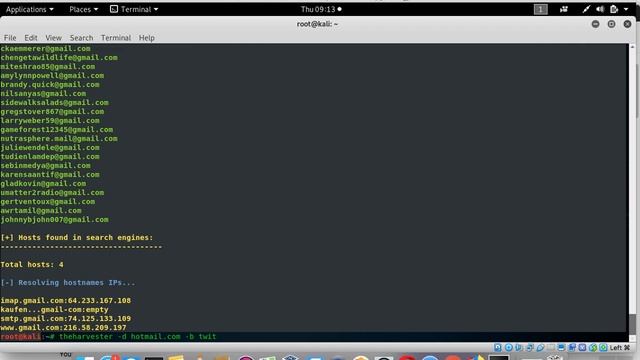Image resolution: width=640 pixels, height=360 pixels.
Task: Click brandy.quick@gmail.com line
Action: point(50,84)
